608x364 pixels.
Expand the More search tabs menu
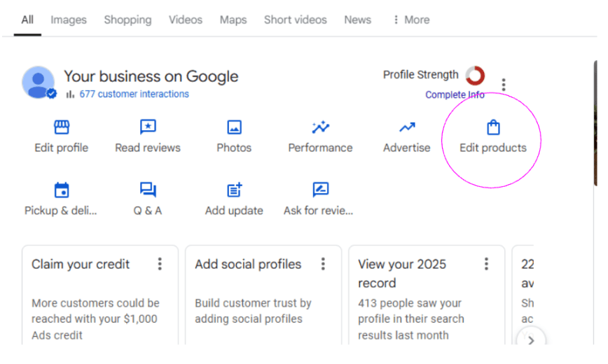click(411, 20)
